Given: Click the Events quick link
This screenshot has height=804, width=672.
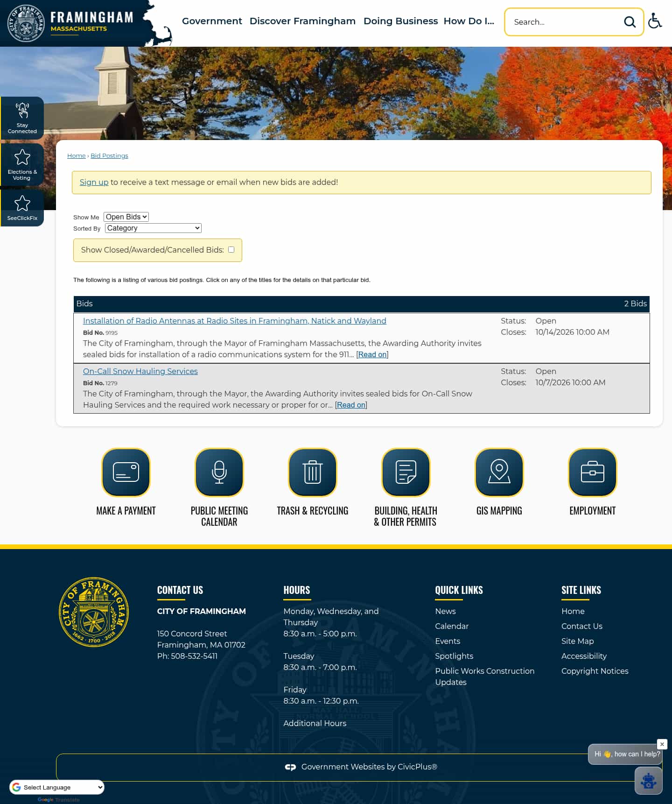Looking at the screenshot, I should [x=448, y=641].
